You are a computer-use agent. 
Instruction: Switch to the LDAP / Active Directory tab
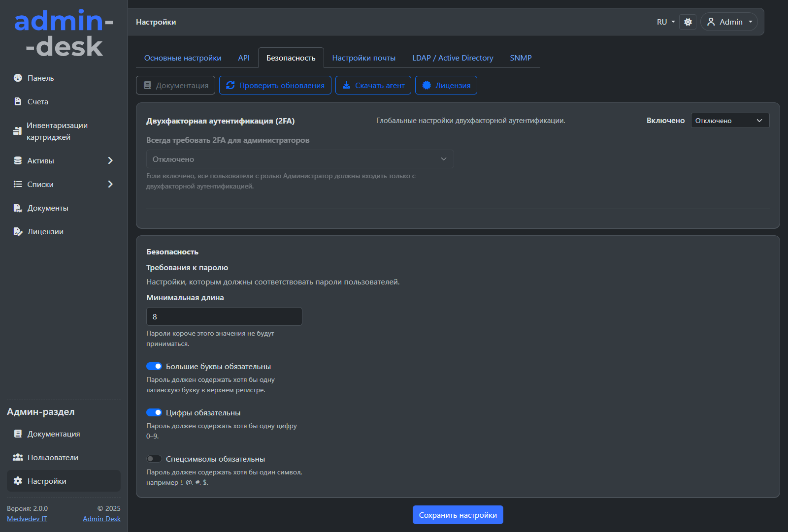coord(453,58)
